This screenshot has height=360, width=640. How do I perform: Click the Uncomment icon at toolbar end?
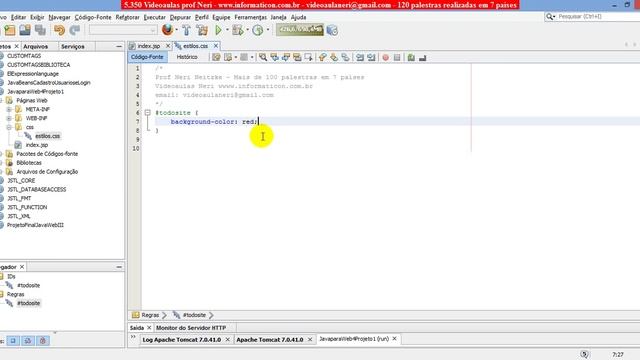[422, 58]
